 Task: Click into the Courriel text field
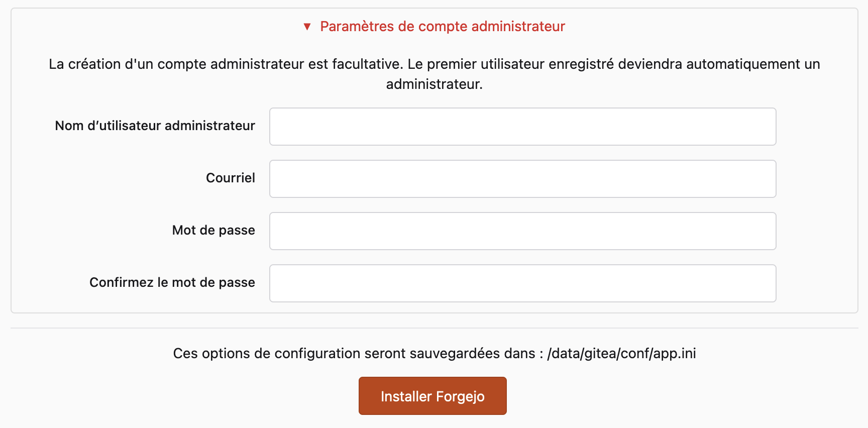pos(522,179)
